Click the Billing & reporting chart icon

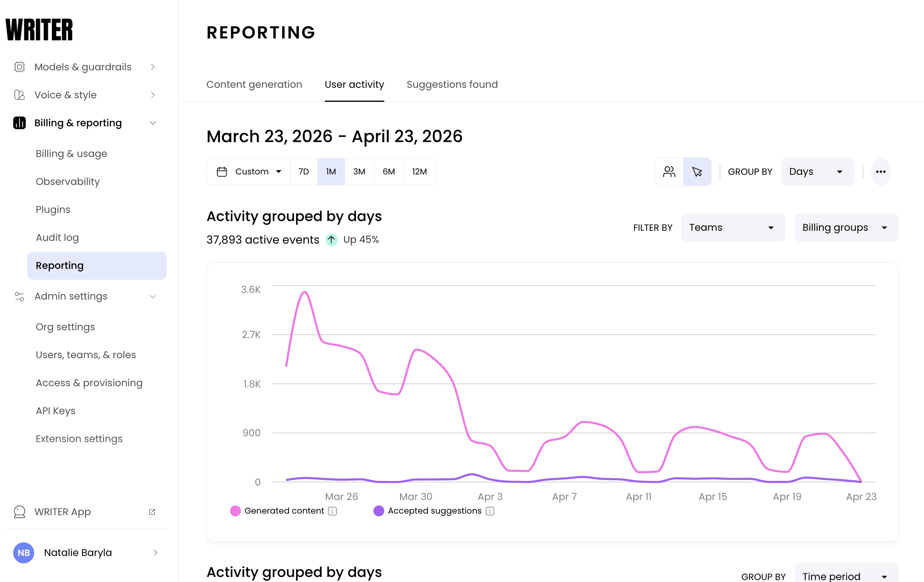(x=19, y=123)
